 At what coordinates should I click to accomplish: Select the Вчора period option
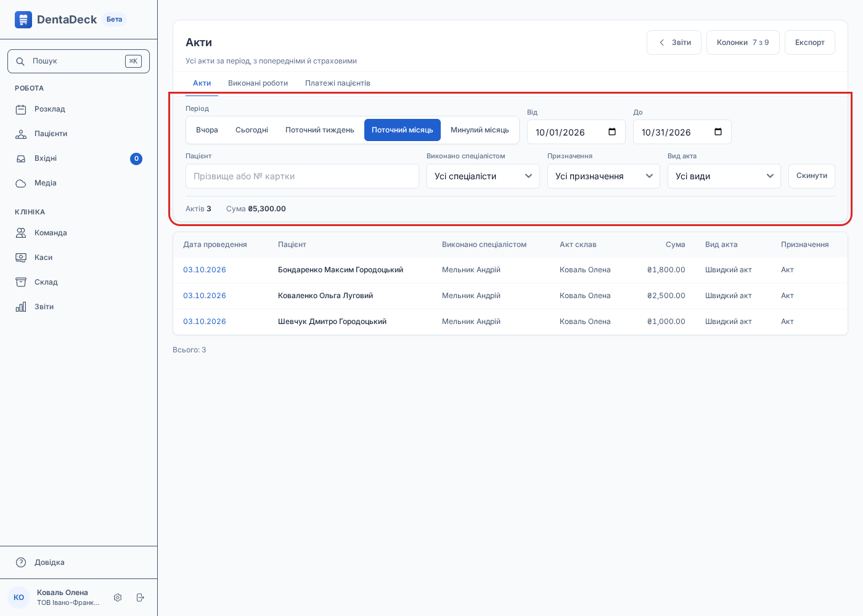click(x=207, y=130)
